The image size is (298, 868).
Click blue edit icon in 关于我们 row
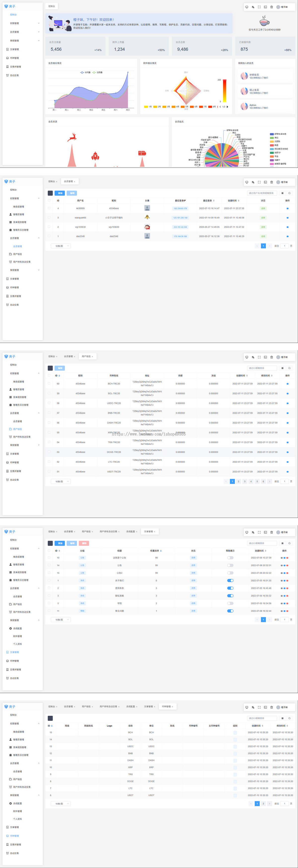tap(285, 580)
